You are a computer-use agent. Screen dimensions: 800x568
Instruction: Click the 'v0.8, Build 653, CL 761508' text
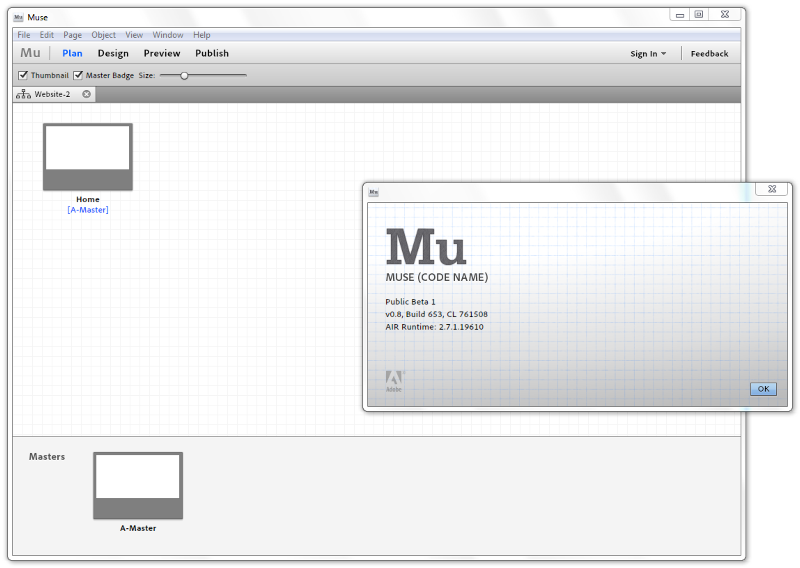tap(436, 314)
